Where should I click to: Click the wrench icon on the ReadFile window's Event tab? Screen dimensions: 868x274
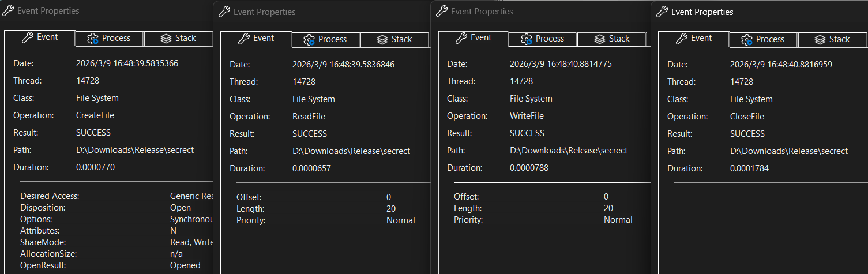tap(244, 39)
